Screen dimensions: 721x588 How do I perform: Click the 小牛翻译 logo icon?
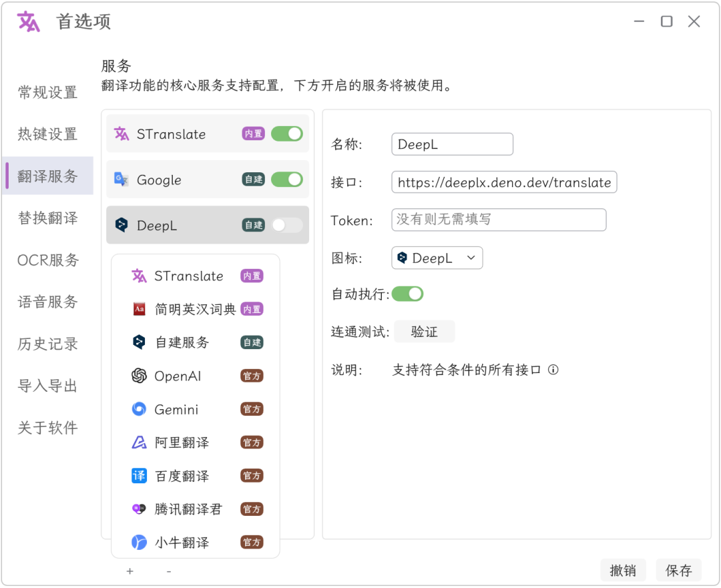139,543
